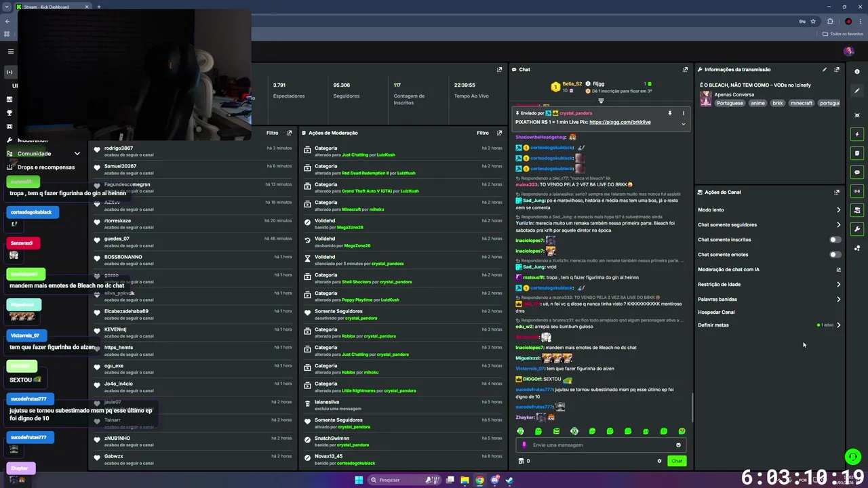
Task: Click the broadcast signal icon in right toolbar
Action: [857, 191]
